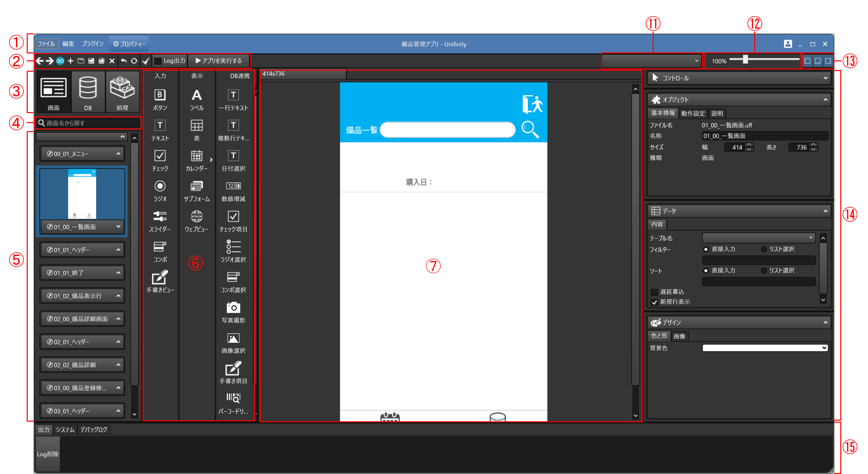The image size is (868, 474).
Task: Click the undo arrow in toolbar
Action: pyautogui.click(x=124, y=61)
